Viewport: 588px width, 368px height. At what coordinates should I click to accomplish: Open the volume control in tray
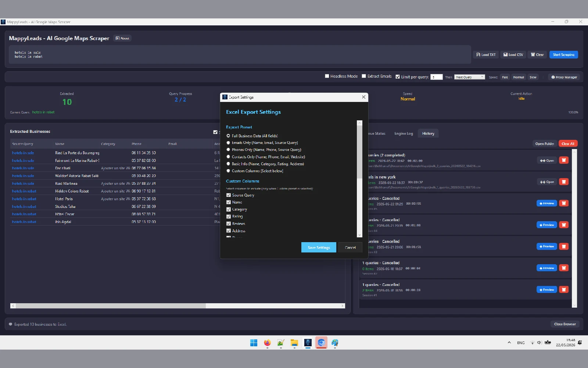tap(539, 343)
